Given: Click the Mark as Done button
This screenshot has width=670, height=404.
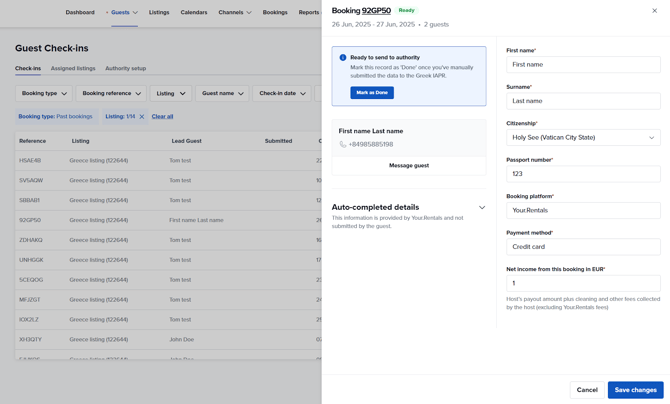Looking at the screenshot, I should pos(372,93).
